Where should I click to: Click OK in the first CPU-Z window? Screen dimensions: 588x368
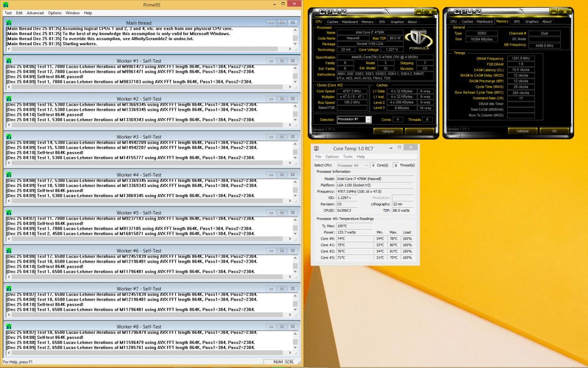point(419,131)
